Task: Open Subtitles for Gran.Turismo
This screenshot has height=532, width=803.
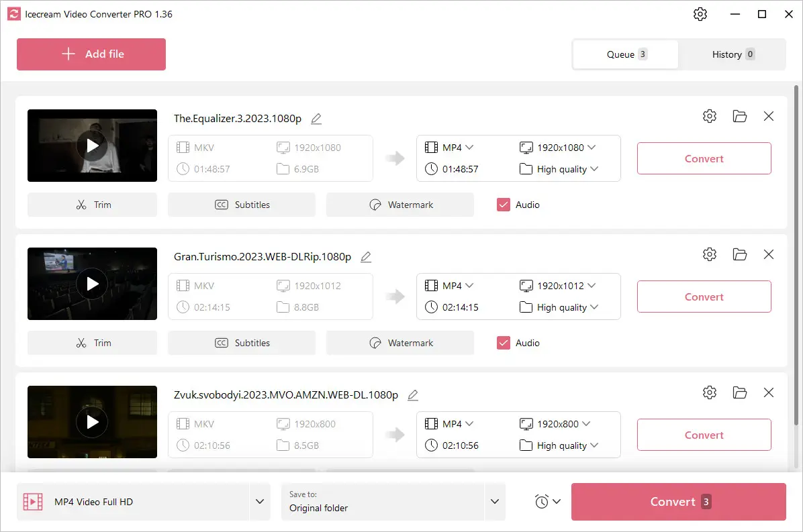Action: 242,343
